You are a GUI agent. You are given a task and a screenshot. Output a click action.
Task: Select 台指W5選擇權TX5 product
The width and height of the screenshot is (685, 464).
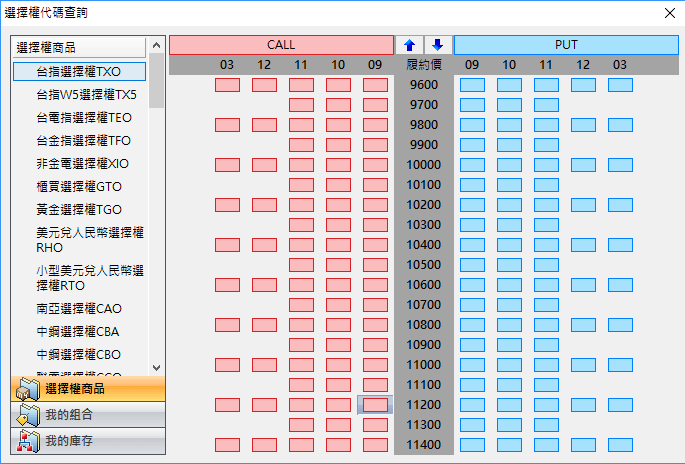[86, 95]
